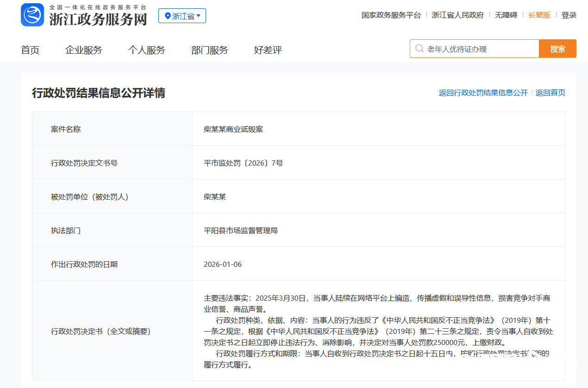
Task: Click the 登录 login link
Action: pos(569,15)
